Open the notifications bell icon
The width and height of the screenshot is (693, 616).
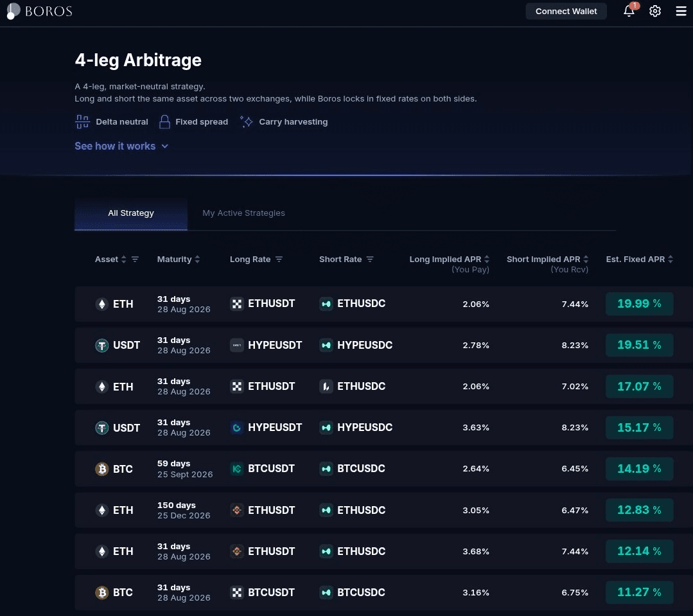click(x=629, y=11)
